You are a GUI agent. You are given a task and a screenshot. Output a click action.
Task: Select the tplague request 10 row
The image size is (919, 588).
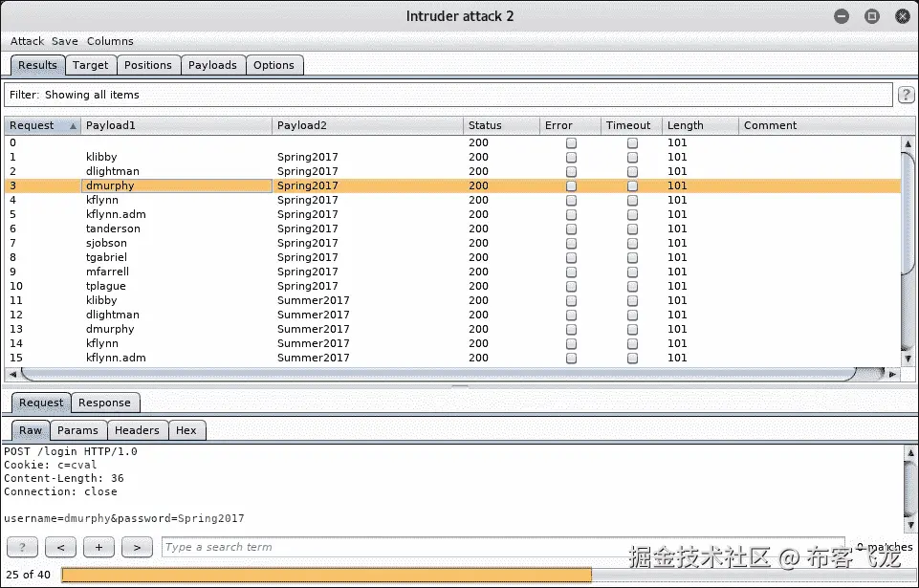(x=452, y=286)
